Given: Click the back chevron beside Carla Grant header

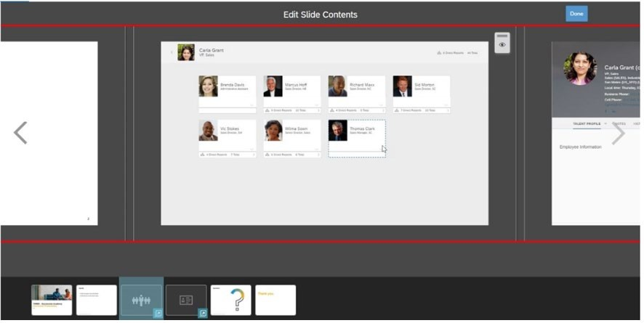Looking at the screenshot, I should [x=172, y=52].
